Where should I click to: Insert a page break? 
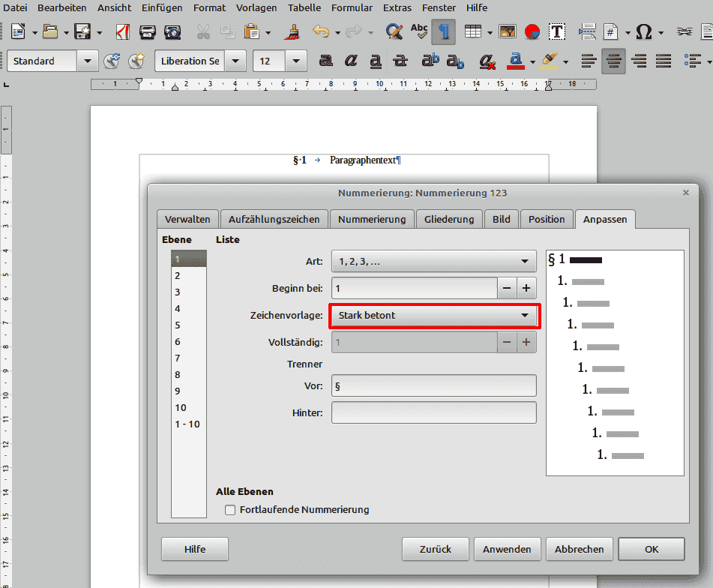pos(587,31)
